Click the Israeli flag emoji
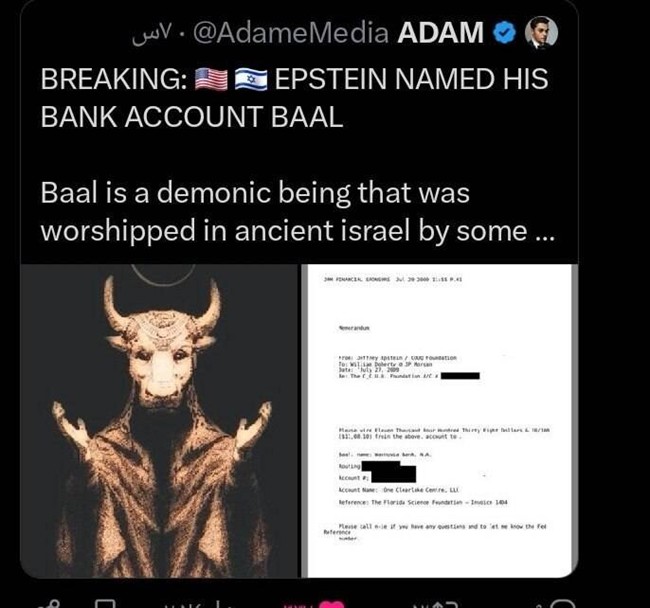Screen dimensions: 650x608 (x=251, y=79)
